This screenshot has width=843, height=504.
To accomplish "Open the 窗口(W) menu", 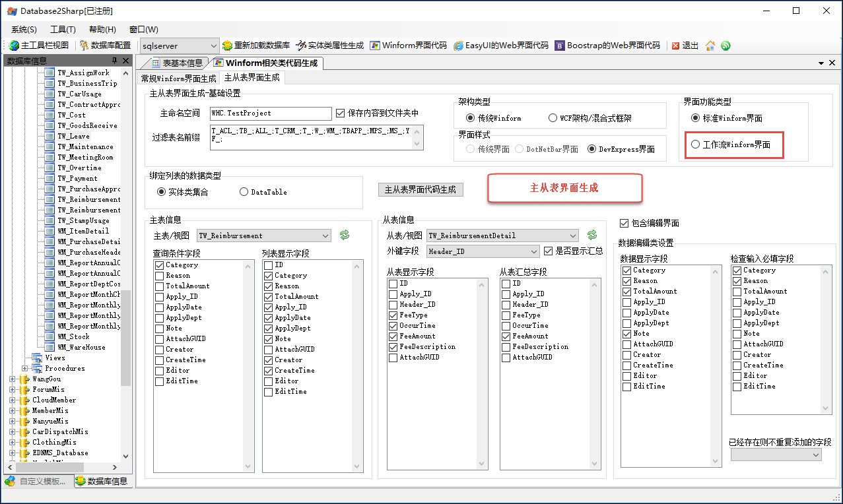I will pyautogui.click(x=143, y=30).
